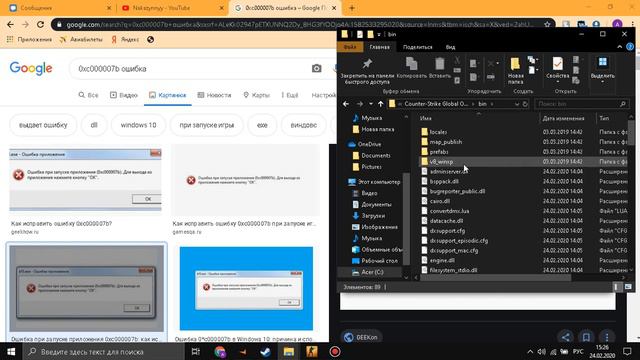640x360 pixels.
Task: Refresh the bin folder view
Action: click(525, 104)
